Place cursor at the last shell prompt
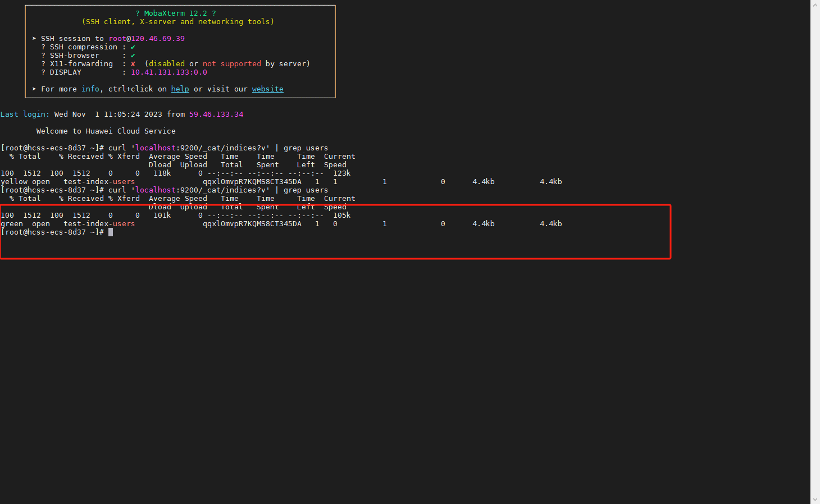 point(111,232)
